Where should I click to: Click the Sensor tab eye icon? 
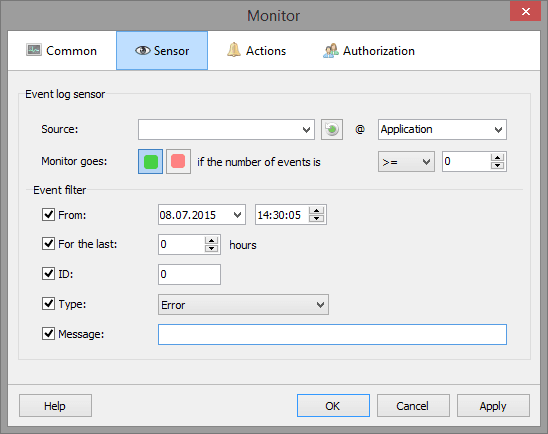pos(143,51)
